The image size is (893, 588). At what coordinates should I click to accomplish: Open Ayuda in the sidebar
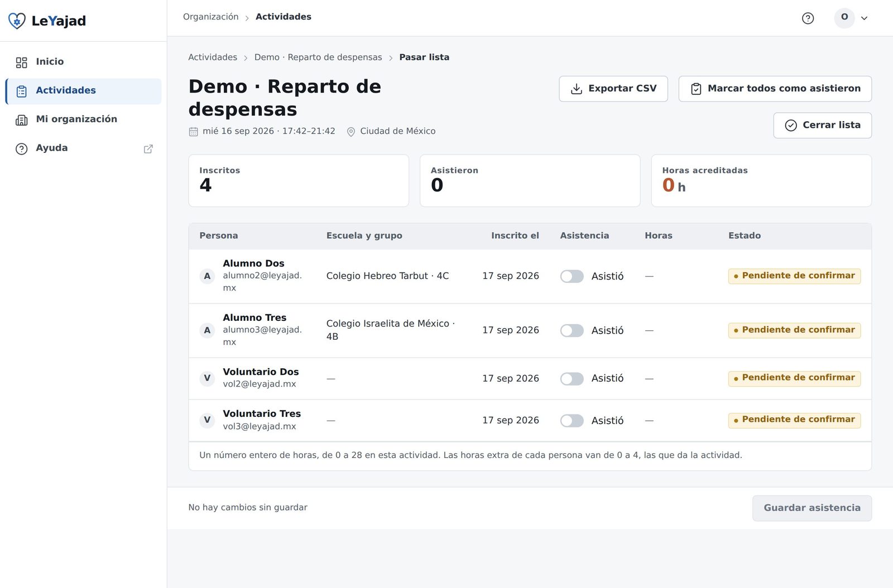[x=83, y=149]
